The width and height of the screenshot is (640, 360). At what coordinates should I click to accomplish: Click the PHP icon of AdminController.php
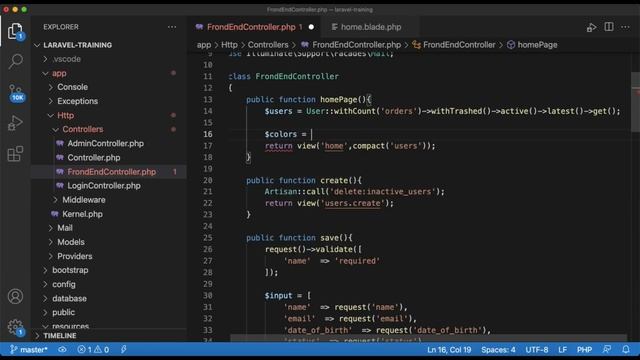tap(60, 143)
